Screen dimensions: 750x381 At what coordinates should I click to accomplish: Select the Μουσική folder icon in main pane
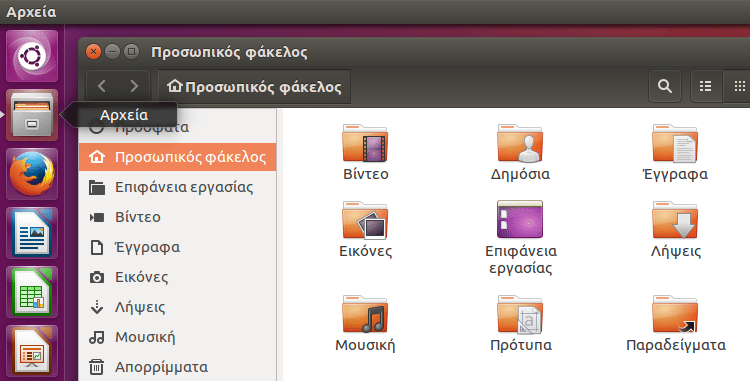tap(365, 314)
